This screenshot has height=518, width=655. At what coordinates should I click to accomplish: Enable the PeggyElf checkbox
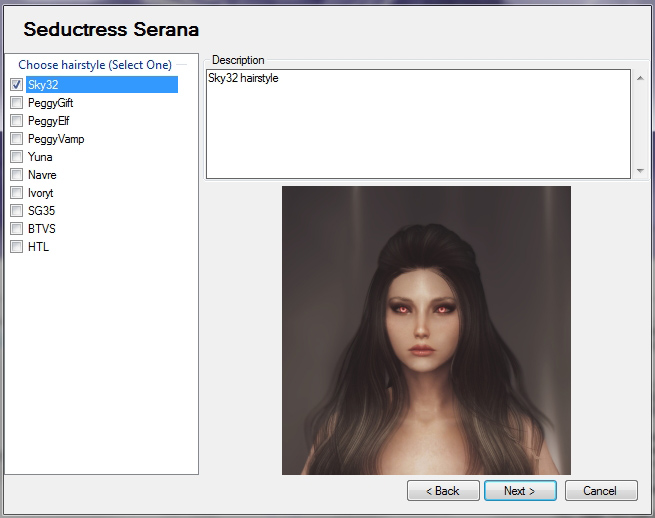16,121
